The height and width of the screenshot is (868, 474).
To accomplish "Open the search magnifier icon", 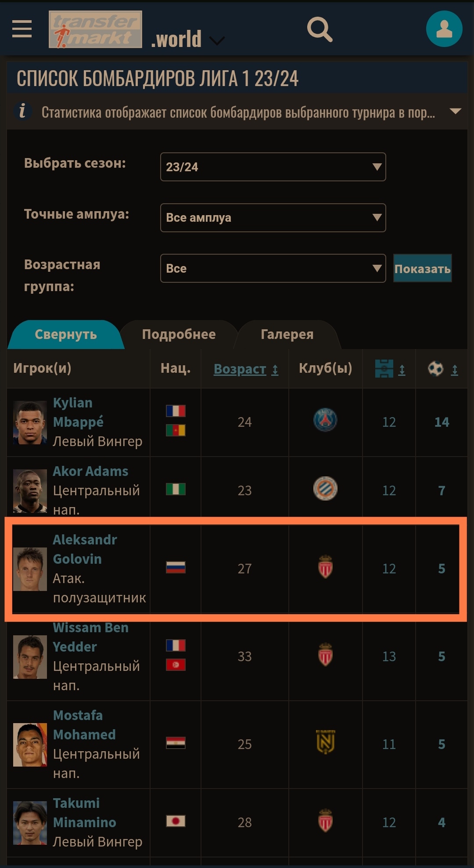I will point(320,29).
